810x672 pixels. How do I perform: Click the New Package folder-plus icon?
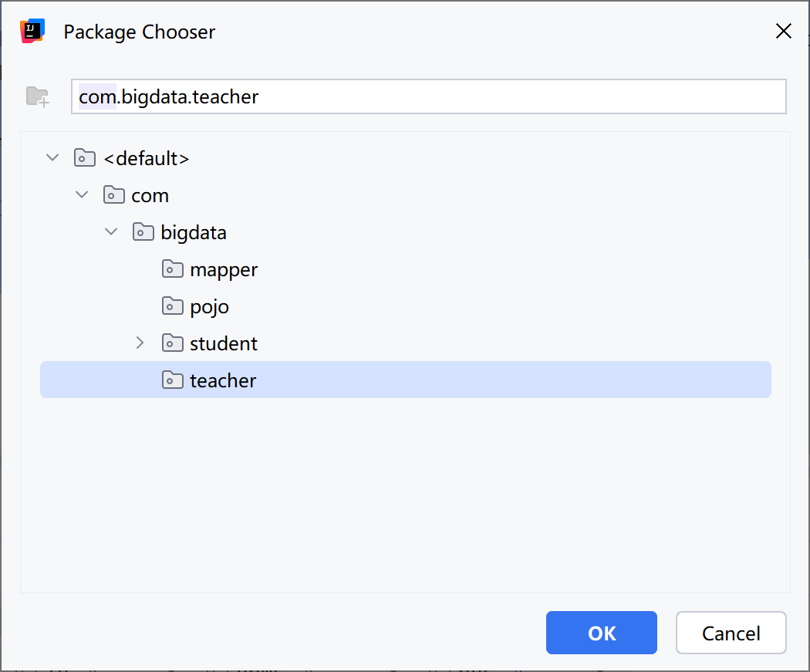[x=36, y=96]
